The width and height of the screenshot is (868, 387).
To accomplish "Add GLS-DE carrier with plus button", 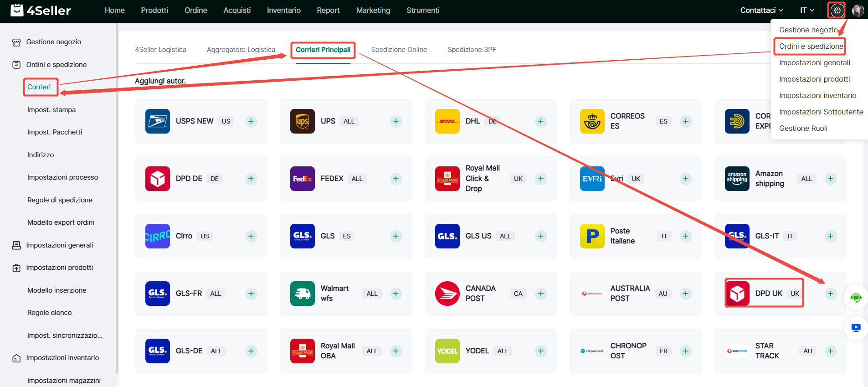I will click(x=251, y=351).
